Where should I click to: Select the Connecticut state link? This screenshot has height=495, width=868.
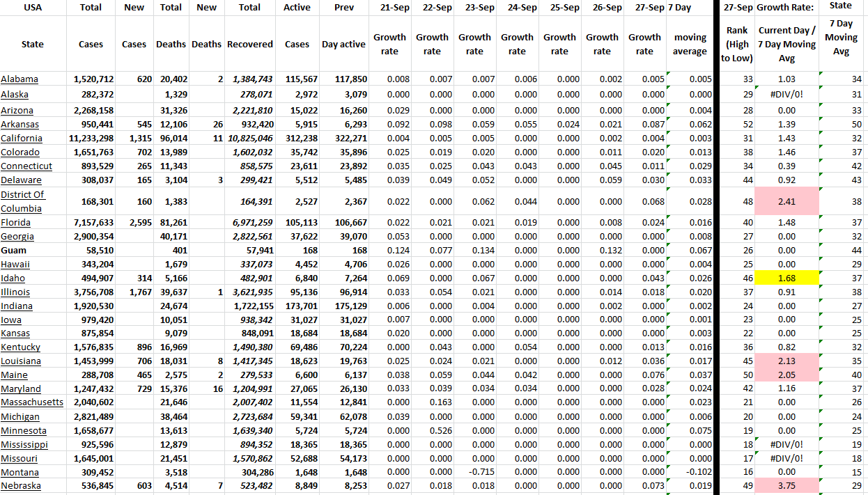(x=26, y=166)
